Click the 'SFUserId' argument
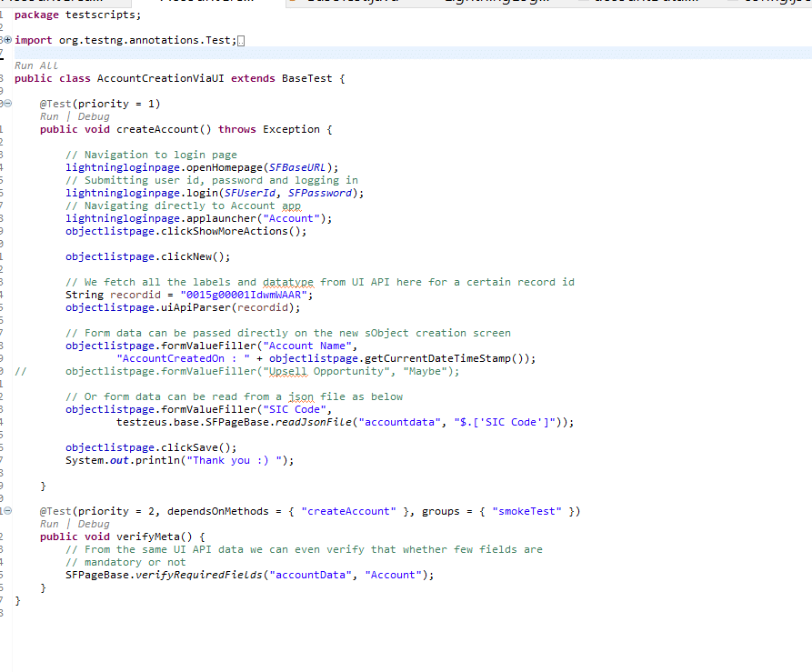 250,193
